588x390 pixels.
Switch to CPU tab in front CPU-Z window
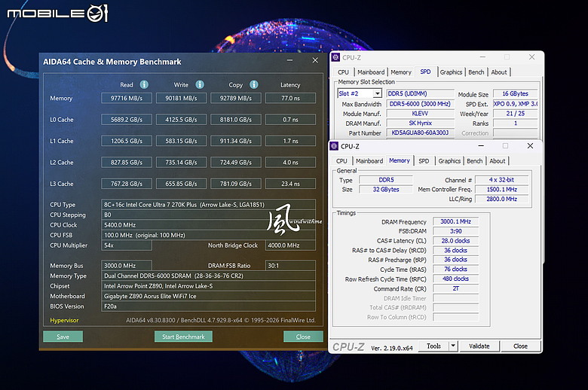tap(341, 160)
